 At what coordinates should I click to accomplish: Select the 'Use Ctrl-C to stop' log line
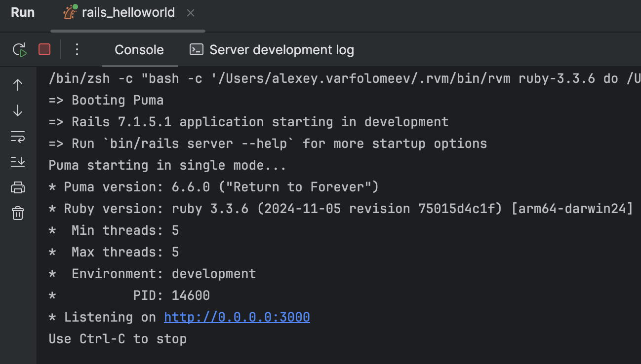click(118, 339)
